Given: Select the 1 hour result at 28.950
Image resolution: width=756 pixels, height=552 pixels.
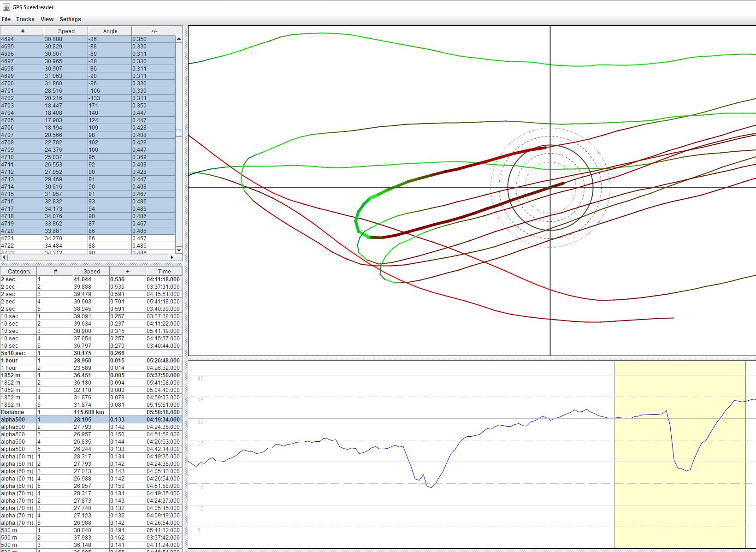Looking at the screenshot, I should click(x=91, y=361).
